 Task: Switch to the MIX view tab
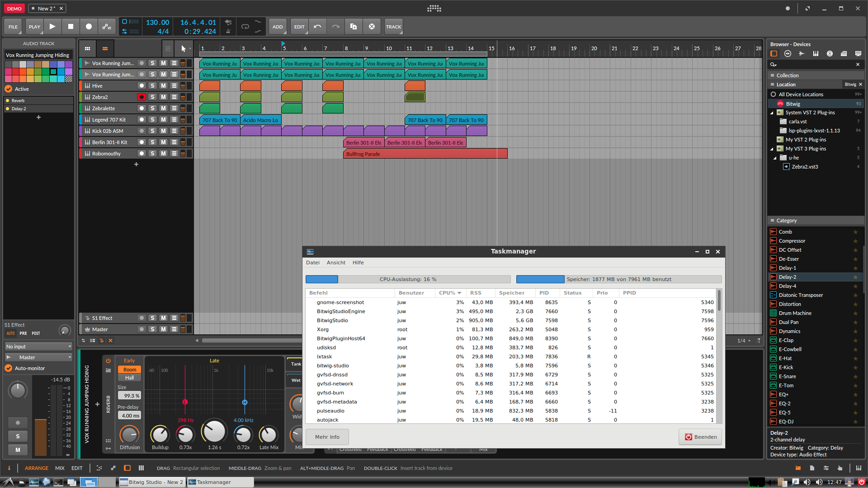point(60,468)
